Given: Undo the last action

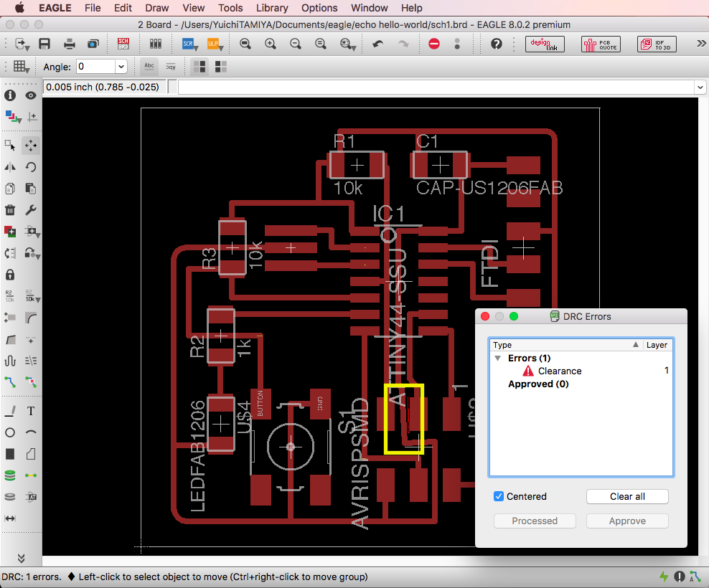Looking at the screenshot, I should tap(378, 44).
